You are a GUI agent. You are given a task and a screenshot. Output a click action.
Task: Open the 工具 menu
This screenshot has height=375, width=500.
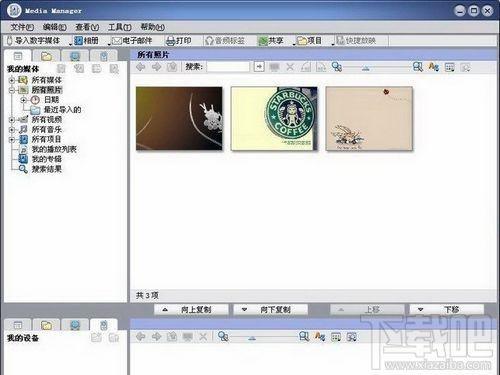tap(119, 27)
